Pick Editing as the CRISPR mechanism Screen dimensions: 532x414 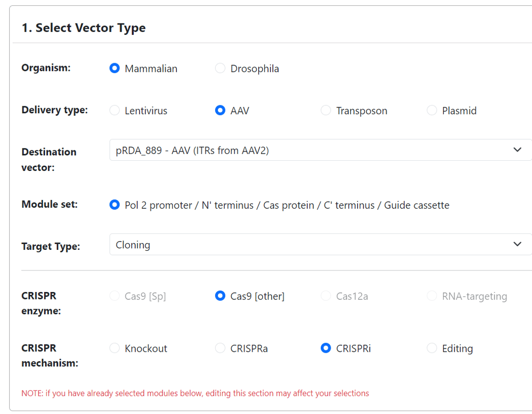pos(432,348)
